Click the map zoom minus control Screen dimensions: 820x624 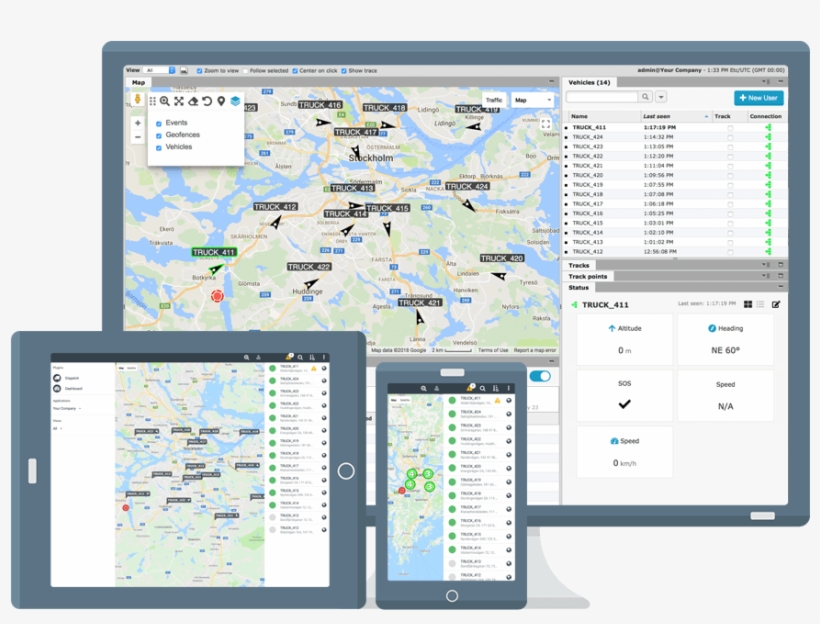coord(137,136)
